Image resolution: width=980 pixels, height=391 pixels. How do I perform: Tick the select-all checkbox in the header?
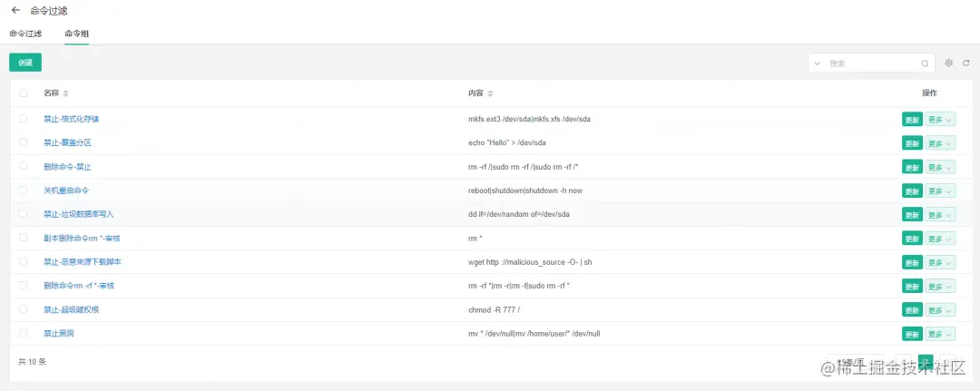point(23,93)
